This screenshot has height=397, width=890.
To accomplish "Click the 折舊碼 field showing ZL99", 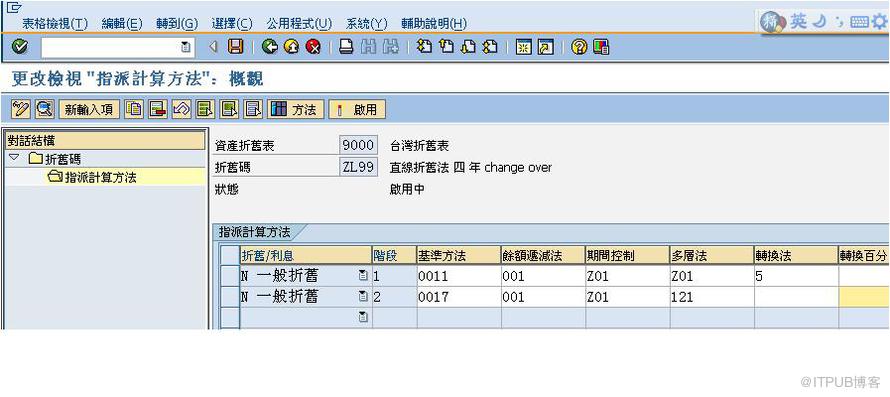I will (x=358, y=168).
